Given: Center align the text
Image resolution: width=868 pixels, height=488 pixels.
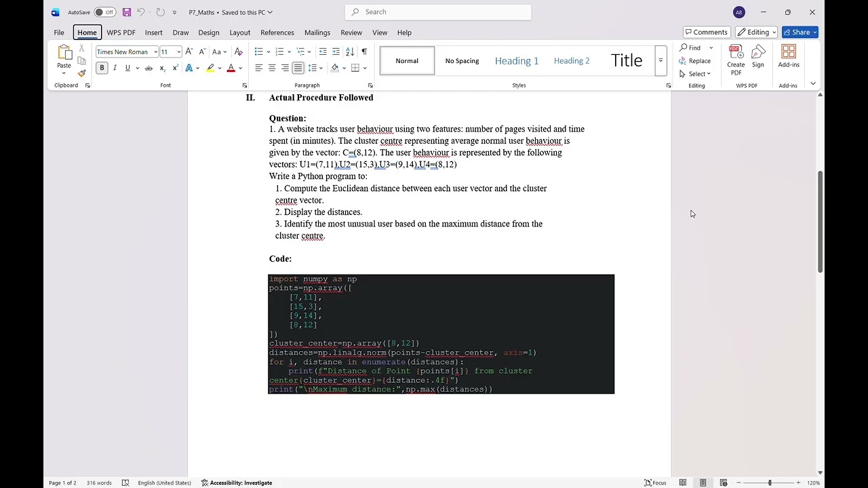Looking at the screenshot, I should [x=272, y=68].
